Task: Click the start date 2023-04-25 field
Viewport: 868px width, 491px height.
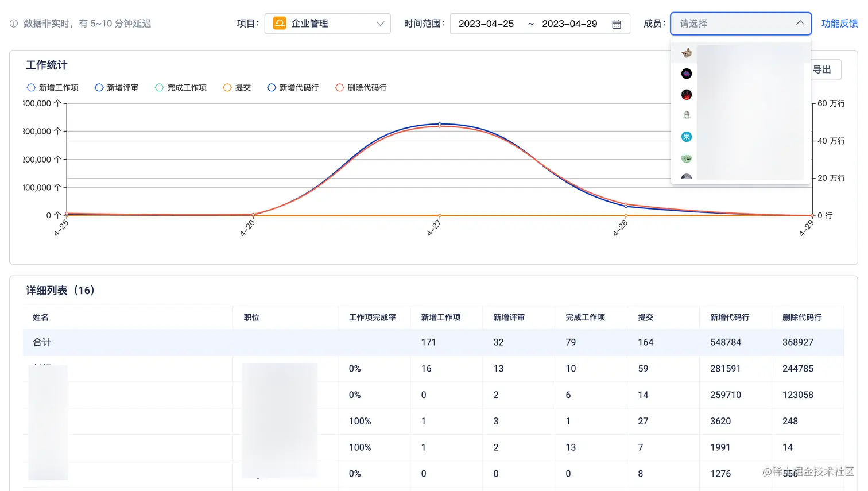Action: pos(486,24)
